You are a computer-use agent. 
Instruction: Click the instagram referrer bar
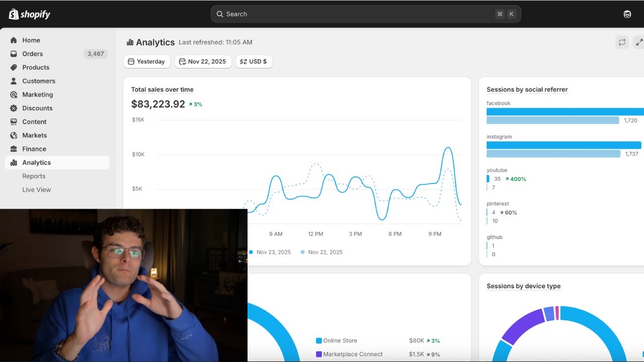pos(564,145)
